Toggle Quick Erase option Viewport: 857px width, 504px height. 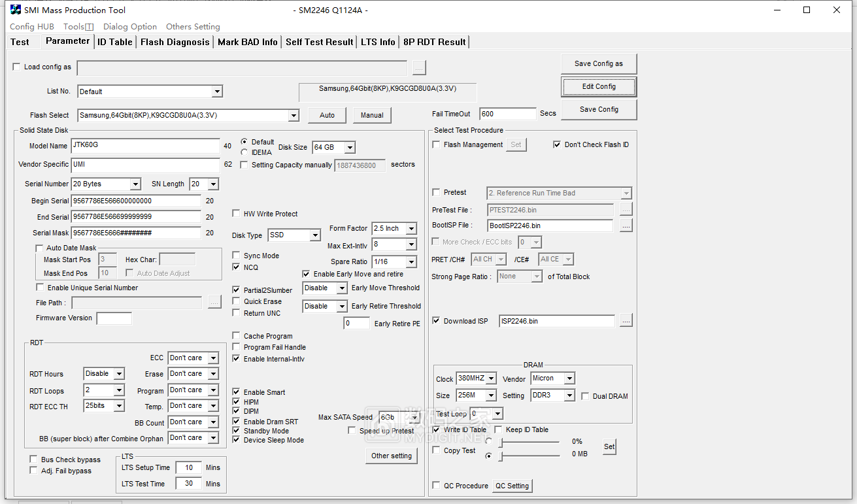[237, 301]
